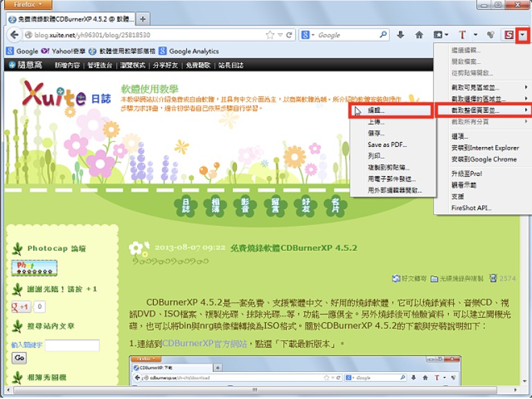Go back with the browser back arrow
This screenshot has width=532, height=399.
[x=14, y=35]
